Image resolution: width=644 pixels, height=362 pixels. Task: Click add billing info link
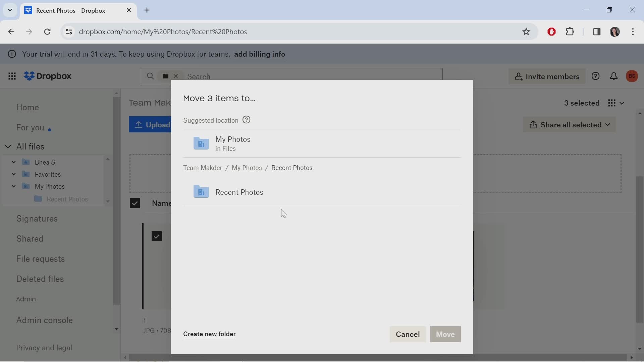coord(260,54)
